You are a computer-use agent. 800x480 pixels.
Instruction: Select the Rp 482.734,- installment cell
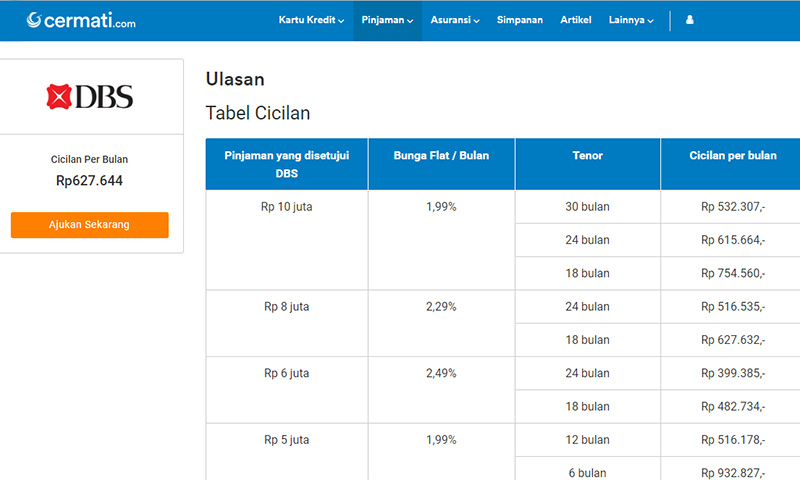click(x=733, y=407)
